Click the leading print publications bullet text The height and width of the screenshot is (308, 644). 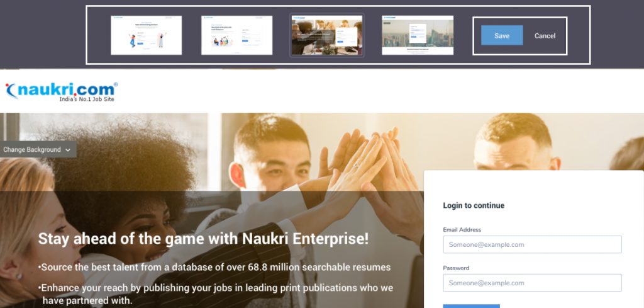tap(216, 294)
